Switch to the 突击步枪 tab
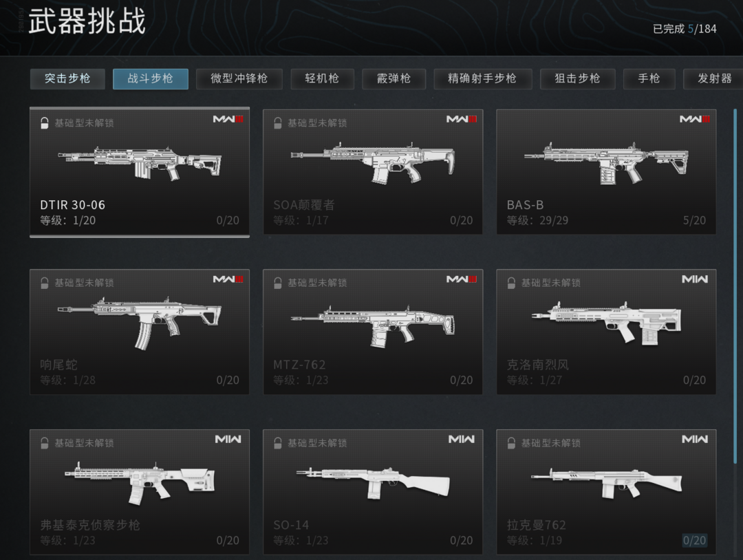743x560 pixels. point(67,78)
